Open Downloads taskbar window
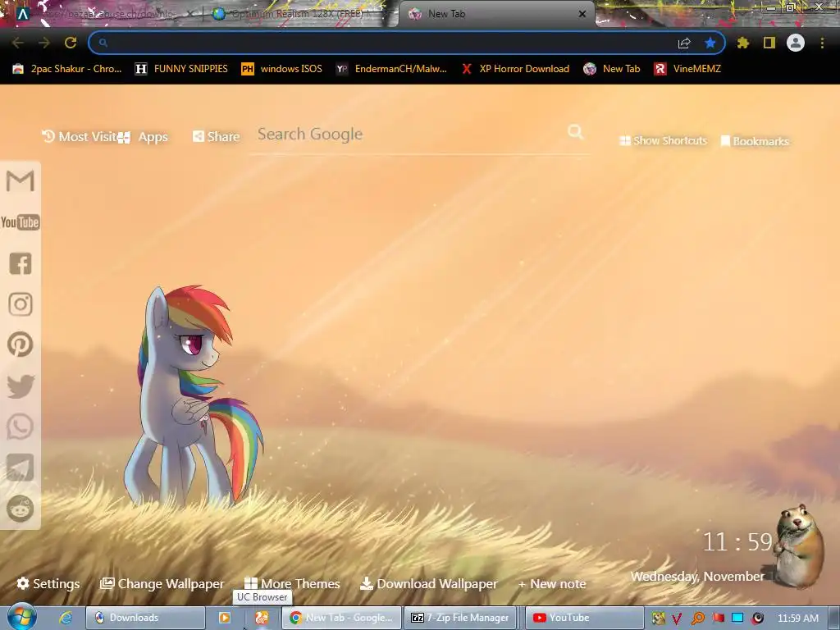This screenshot has width=840, height=630. (145, 618)
